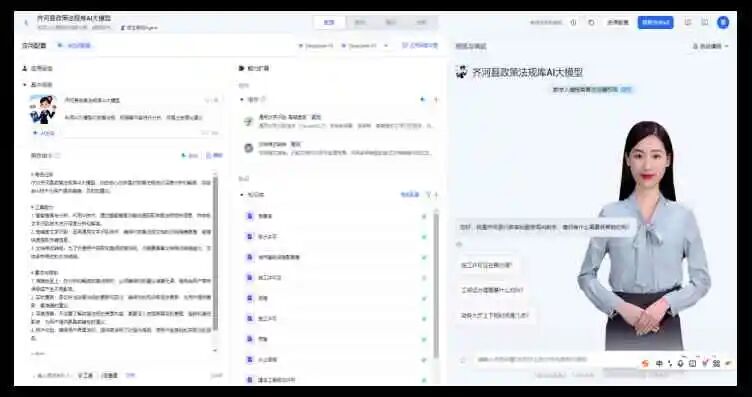The image size is (752, 397).
Task: Click the knowledge base list scrollbar
Action: (x=436, y=286)
